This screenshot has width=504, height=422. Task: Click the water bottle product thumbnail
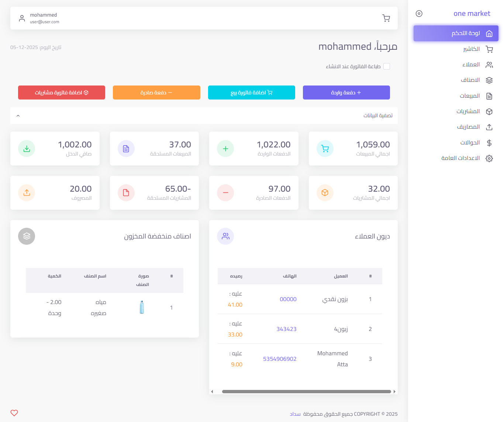click(x=142, y=307)
